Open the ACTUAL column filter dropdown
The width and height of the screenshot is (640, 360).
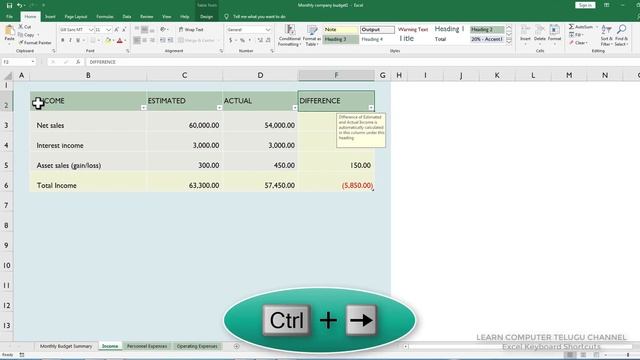(295, 108)
